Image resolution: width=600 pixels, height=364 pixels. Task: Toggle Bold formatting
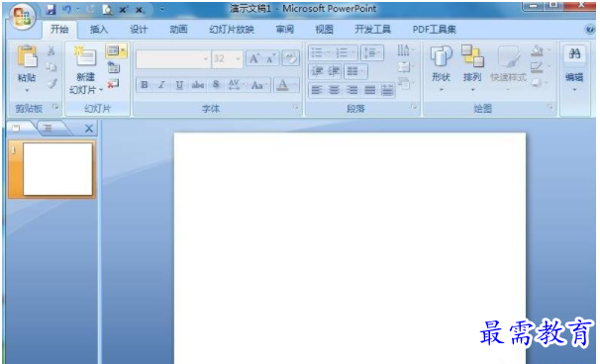[x=145, y=85]
